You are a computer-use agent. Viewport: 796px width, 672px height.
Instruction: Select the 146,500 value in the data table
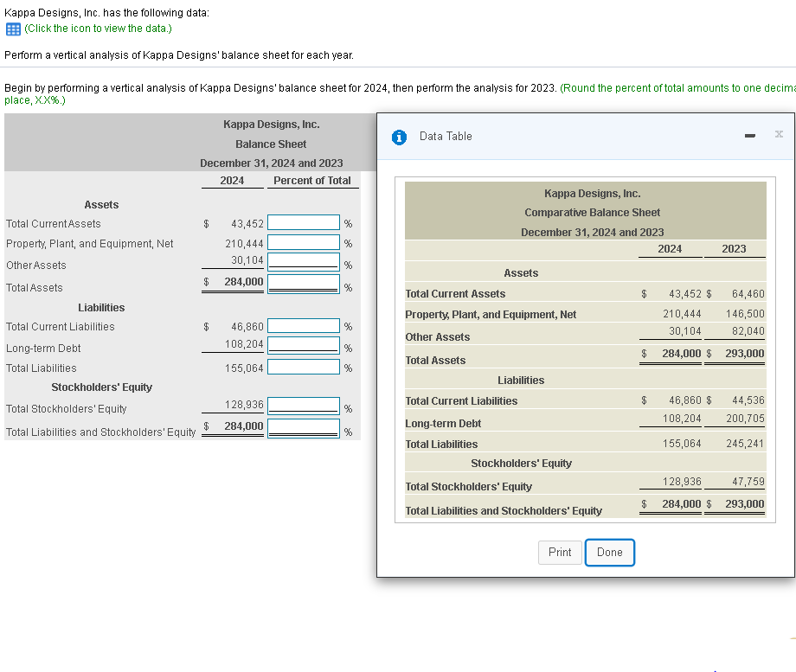(x=745, y=314)
